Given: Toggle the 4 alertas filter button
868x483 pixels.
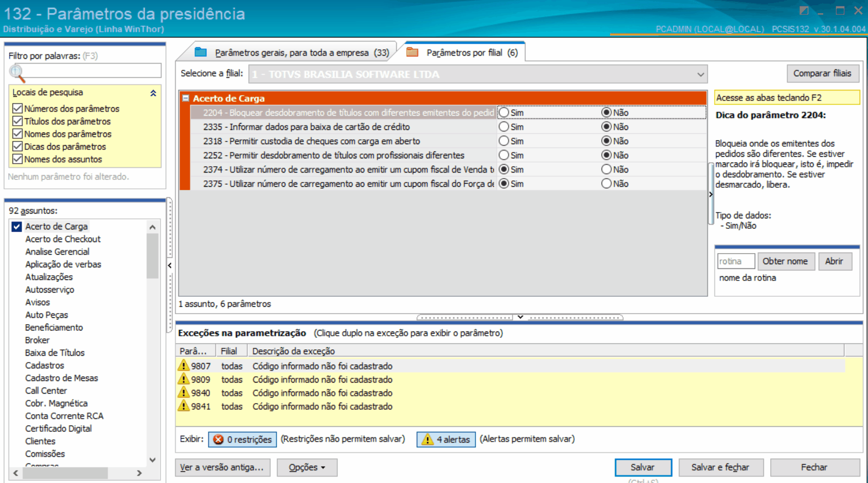Looking at the screenshot, I should point(446,439).
